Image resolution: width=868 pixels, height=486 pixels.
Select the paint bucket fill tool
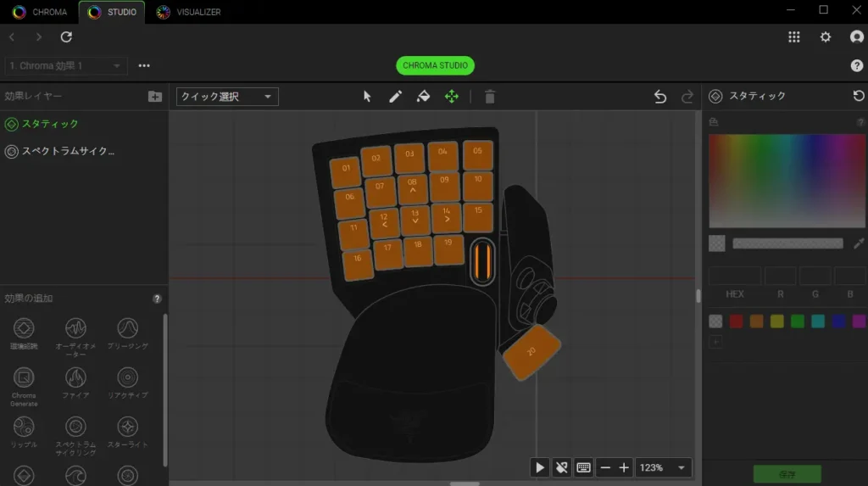click(424, 97)
